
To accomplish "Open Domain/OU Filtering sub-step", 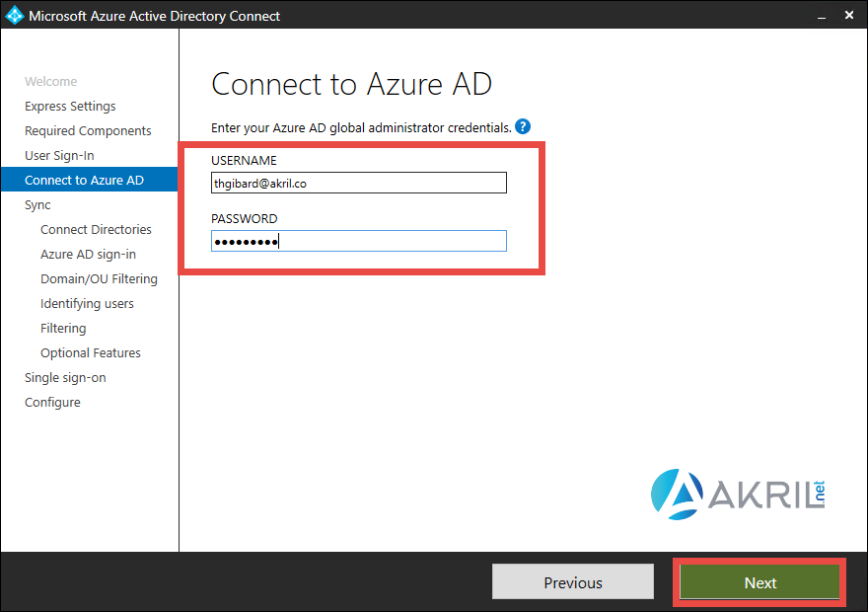I will (x=99, y=278).
